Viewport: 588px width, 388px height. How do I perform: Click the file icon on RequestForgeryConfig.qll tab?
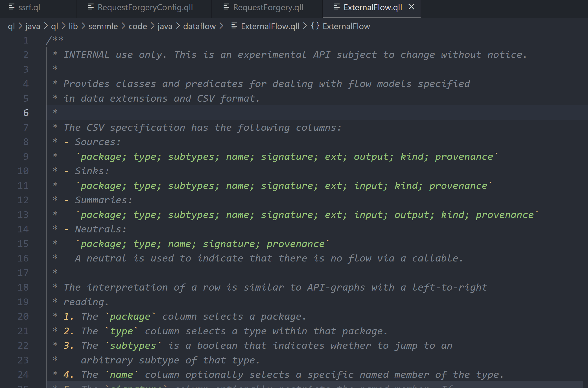pos(90,7)
